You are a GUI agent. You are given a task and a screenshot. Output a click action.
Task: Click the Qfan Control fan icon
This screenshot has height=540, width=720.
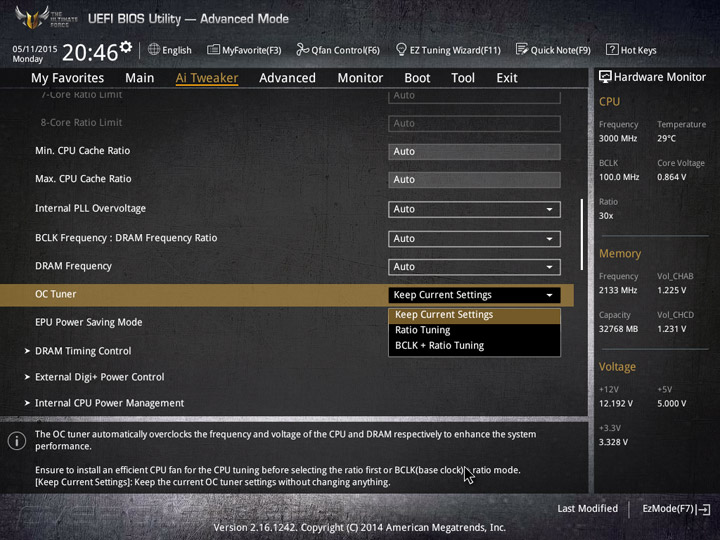point(302,50)
